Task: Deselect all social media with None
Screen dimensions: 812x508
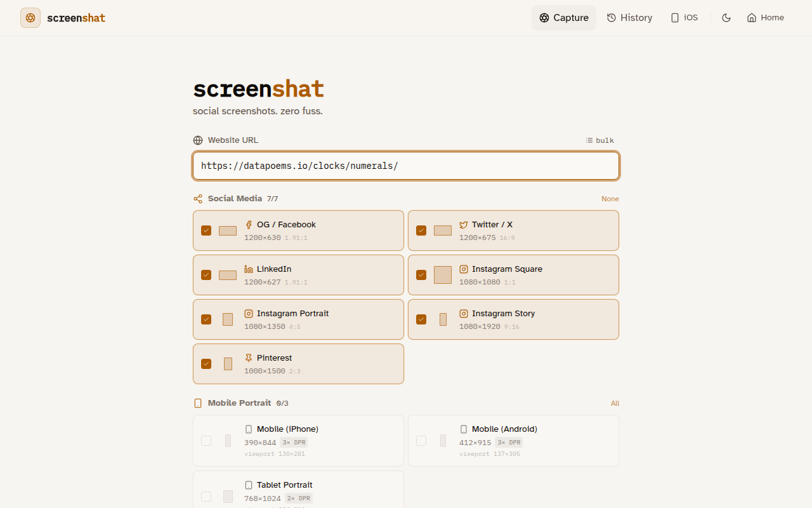Action: [610, 199]
